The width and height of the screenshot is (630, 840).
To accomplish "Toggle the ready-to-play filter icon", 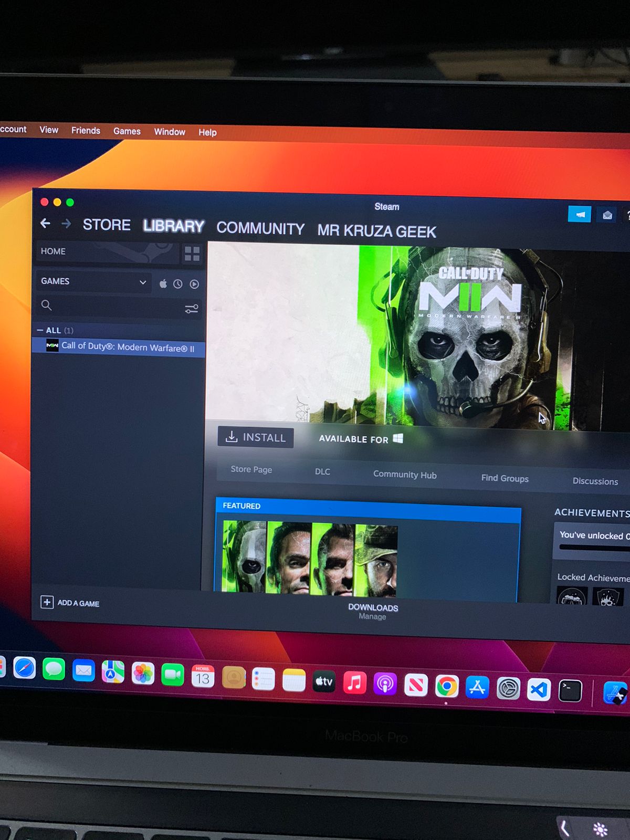I will [194, 284].
